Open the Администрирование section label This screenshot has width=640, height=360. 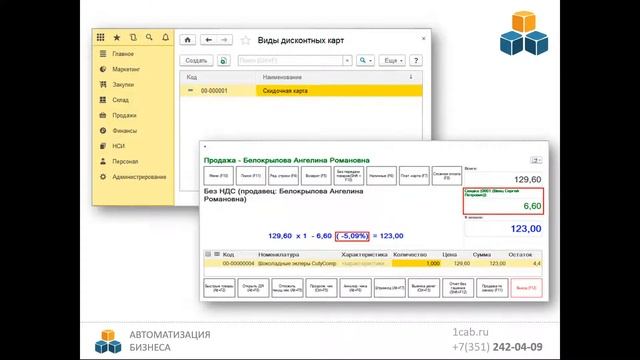[139, 177]
